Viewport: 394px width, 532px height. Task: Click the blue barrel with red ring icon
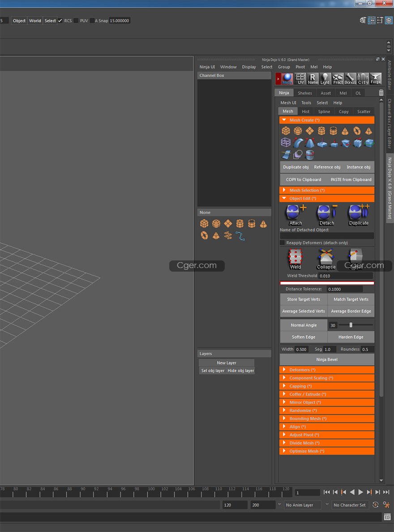309,155
